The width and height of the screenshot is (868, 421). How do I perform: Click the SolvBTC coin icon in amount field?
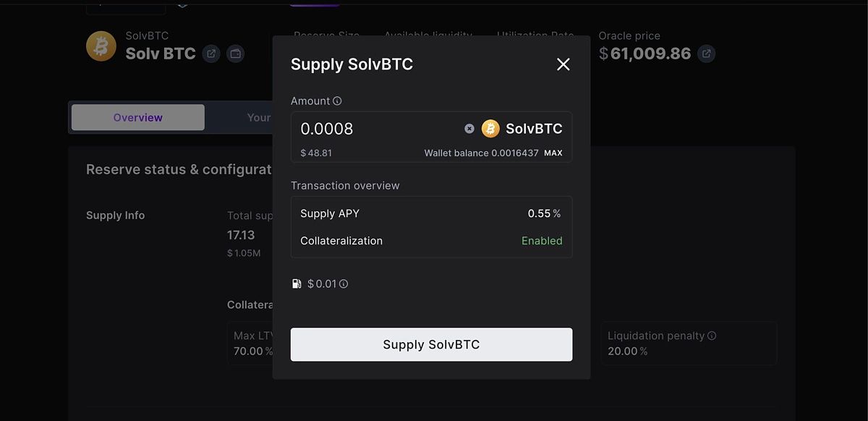point(490,129)
